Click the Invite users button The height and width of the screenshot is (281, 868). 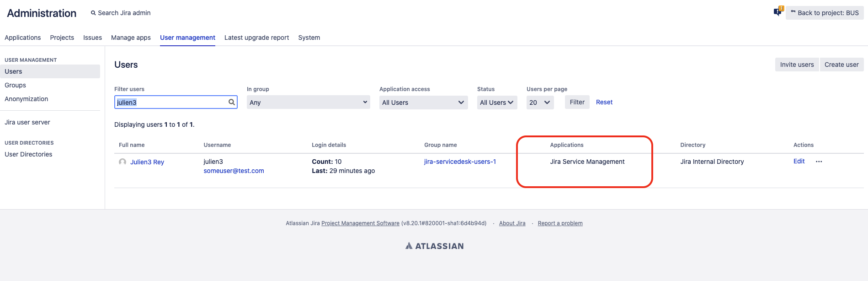tap(797, 65)
